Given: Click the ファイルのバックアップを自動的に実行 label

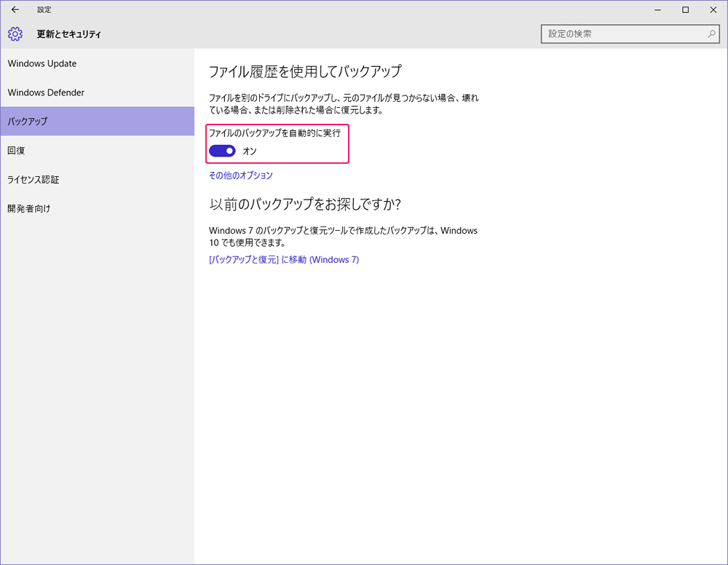Looking at the screenshot, I should [275, 133].
